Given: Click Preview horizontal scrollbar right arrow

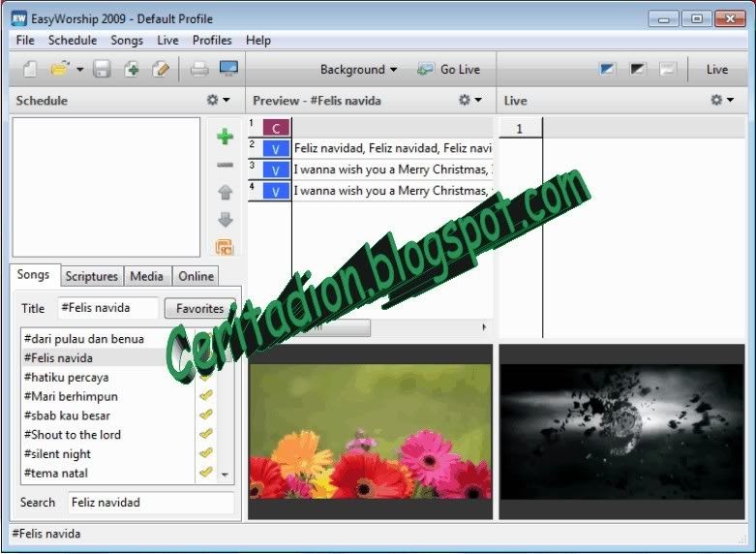Looking at the screenshot, I should tap(484, 327).
